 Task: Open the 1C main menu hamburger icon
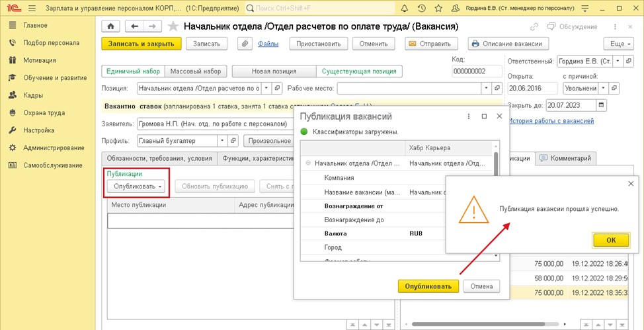tap(32, 8)
